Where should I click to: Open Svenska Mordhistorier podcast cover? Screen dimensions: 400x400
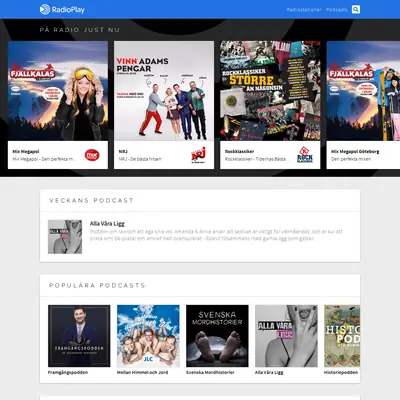[217, 336]
